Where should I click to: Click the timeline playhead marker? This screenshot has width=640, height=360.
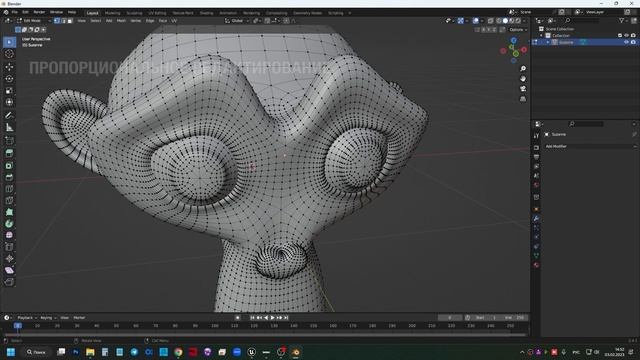tap(18, 326)
